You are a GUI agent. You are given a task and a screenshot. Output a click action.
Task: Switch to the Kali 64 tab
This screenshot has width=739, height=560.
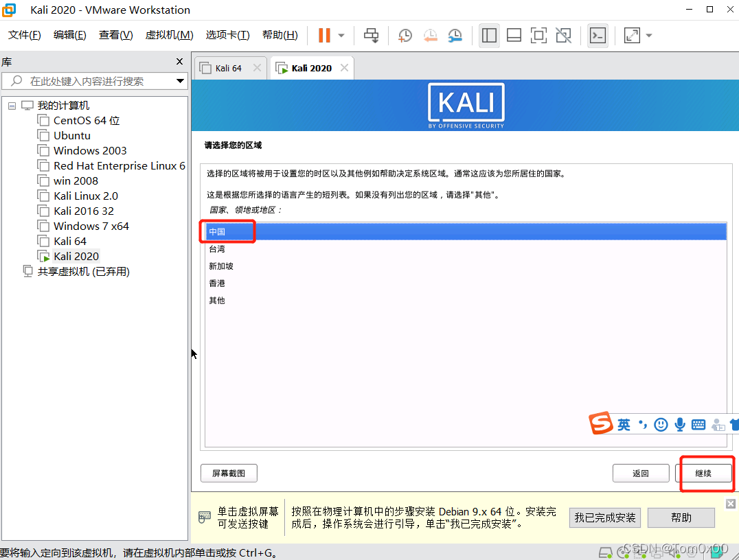(x=228, y=69)
